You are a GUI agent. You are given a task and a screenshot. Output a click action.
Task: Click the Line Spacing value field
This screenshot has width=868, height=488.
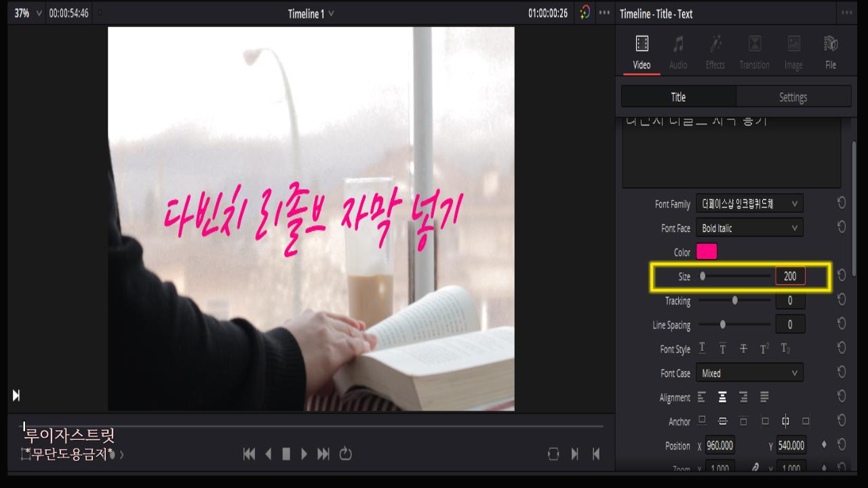click(x=790, y=325)
